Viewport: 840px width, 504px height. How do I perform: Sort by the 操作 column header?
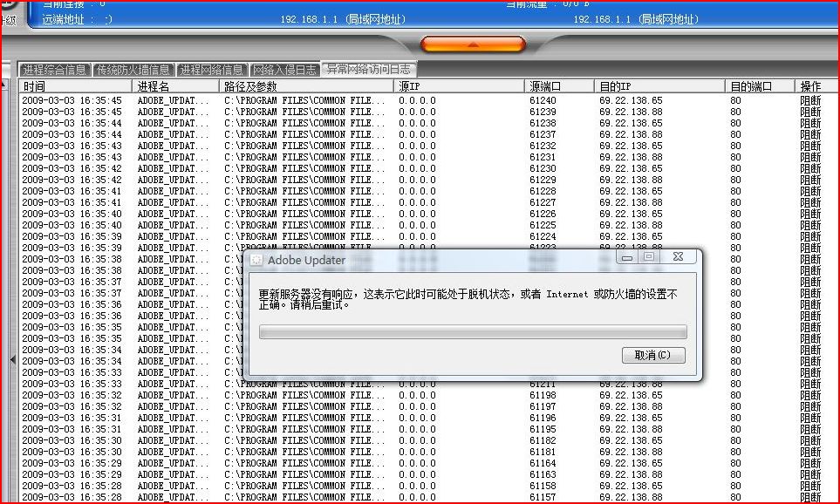tap(816, 86)
